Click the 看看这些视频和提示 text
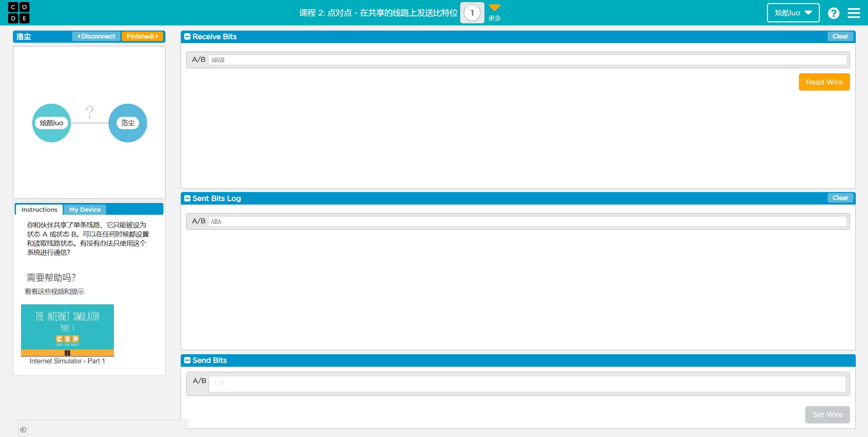This screenshot has height=437, width=868. [x=54, y=291]
